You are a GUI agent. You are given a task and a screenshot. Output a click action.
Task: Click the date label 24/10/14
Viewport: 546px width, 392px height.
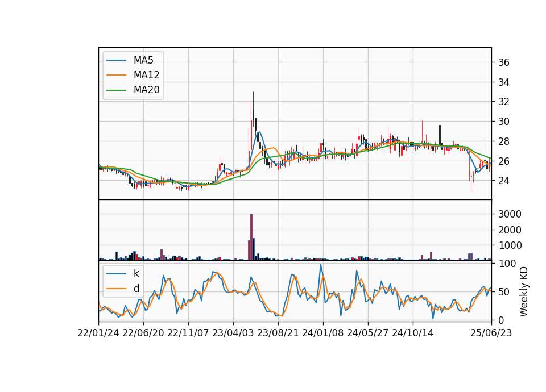pyautogui.click(x=413, y=333)
